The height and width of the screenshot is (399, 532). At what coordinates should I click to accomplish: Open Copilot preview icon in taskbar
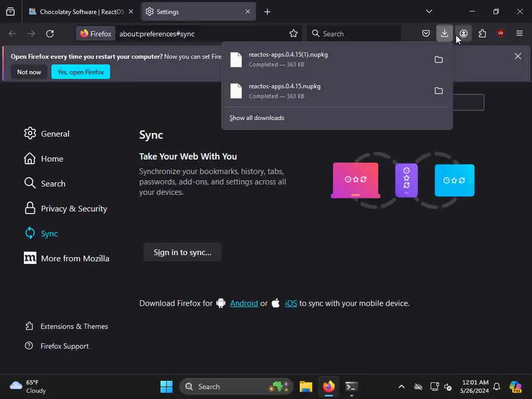(515, 387)
